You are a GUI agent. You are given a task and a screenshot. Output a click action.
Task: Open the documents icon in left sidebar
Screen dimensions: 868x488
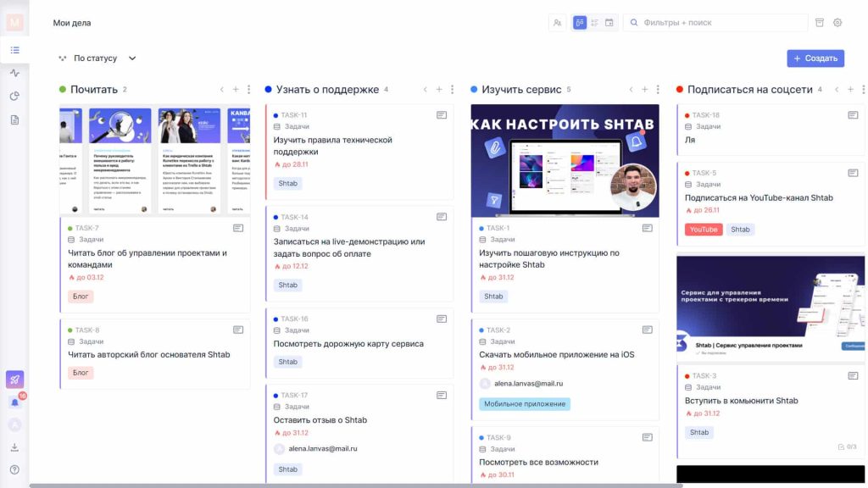pos(15,120)
